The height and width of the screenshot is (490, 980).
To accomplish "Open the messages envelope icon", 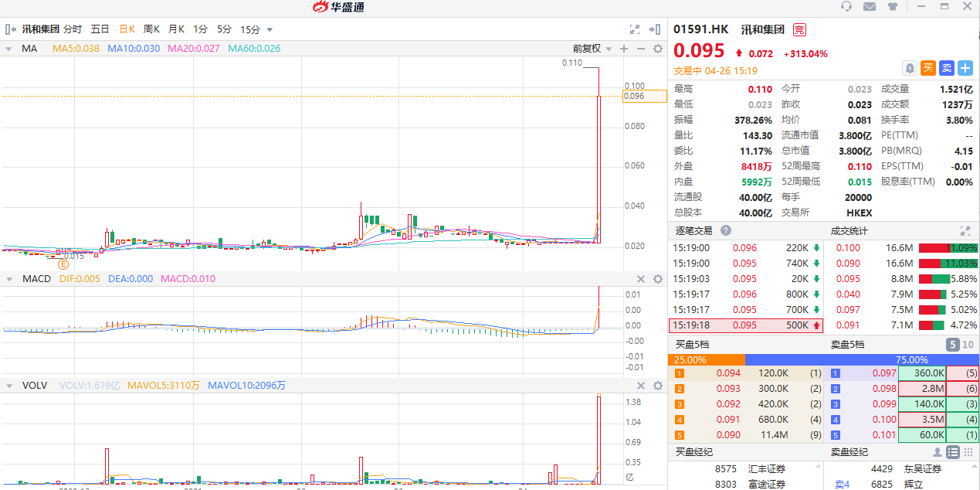I will (x=870, y=7).
